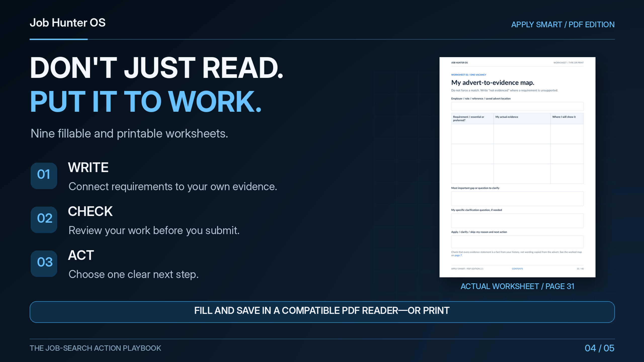Click 'Review your work before you submit.'
Viewport: 644px width, 362px height.
(154, 231)
